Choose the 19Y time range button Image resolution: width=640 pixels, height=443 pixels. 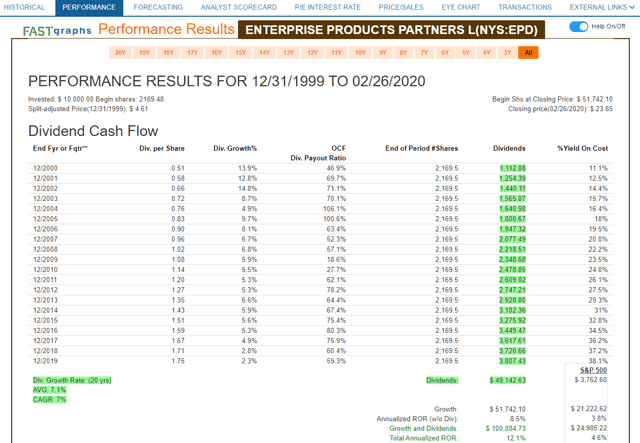tap(144, 53)
